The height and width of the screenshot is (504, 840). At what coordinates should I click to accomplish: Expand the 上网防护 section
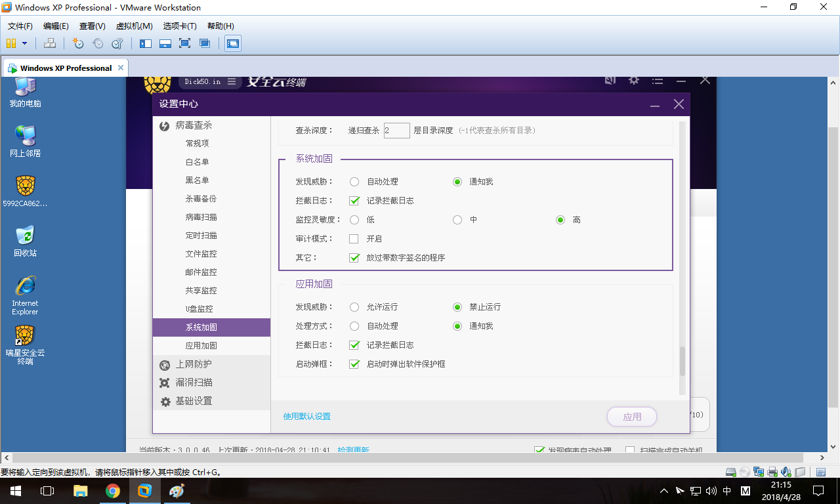coord(211,364)
